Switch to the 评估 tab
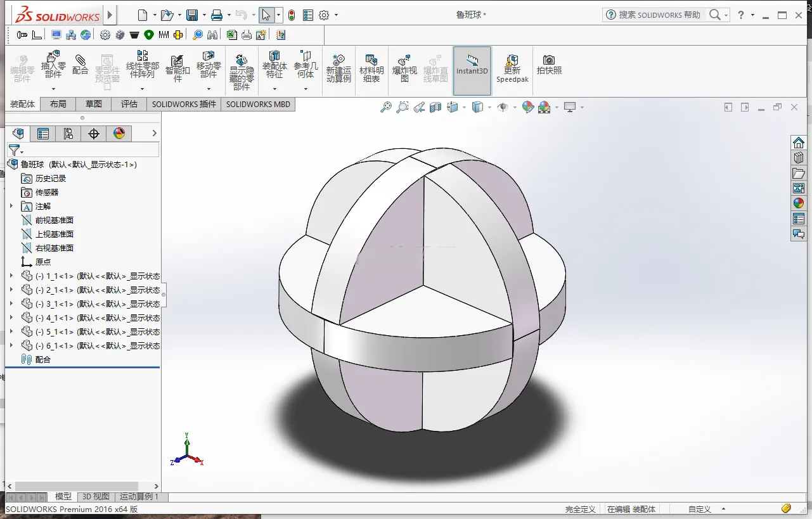The image size is (812, 519). pos(129,104)
